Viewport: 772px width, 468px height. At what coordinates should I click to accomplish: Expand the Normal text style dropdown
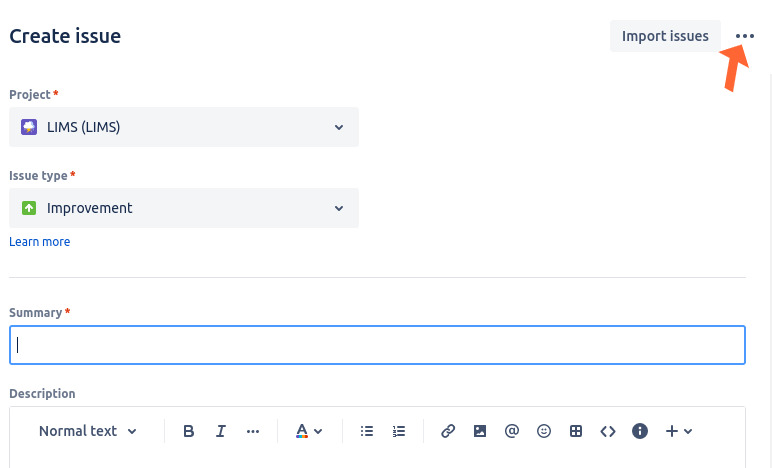tap(88, 431)
